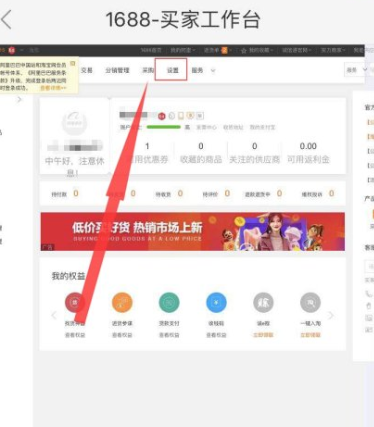Screen dimensions: 374x427
Task: Expand the left sidebar chevron arrow
Action: point(19,99)
